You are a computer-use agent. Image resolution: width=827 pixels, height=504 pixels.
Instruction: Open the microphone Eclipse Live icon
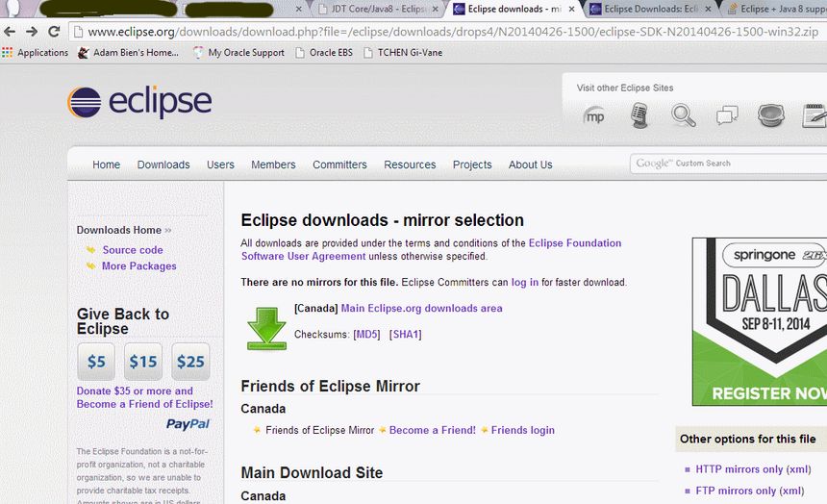tap(640, 116)
